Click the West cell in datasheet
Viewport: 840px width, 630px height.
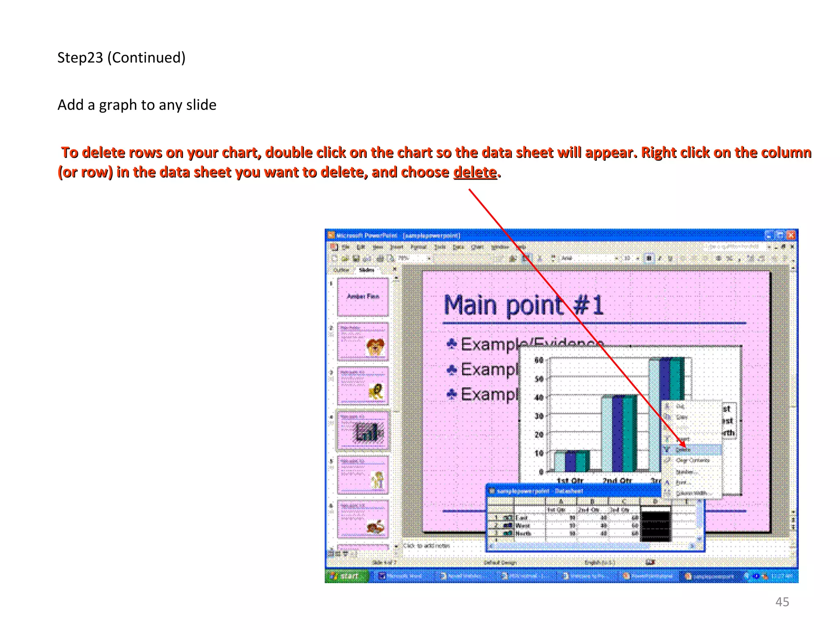click(x=530, y=525)
